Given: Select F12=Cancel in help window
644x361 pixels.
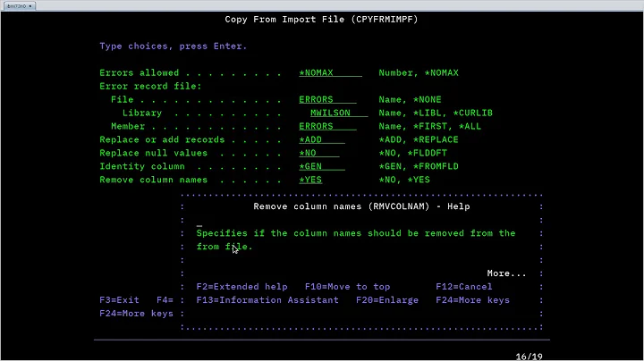Looking at the screenshot, I should (x=463, y=287).
